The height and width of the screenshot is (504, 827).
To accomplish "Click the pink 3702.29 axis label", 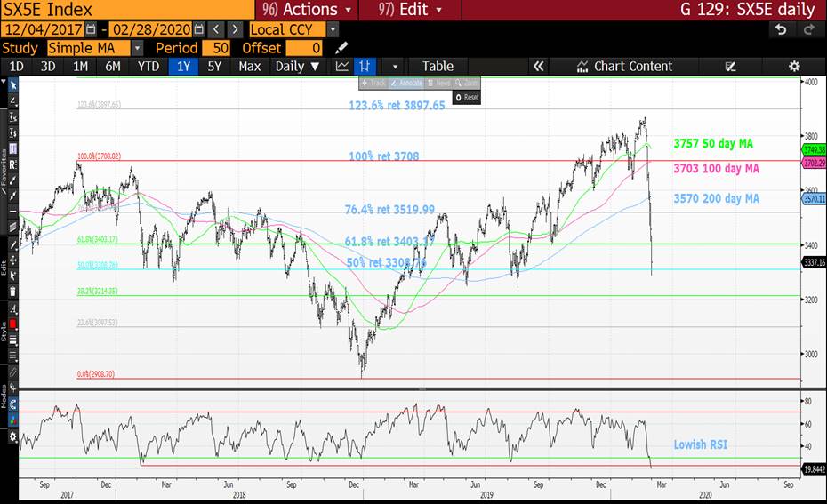I will pos(814,164).
